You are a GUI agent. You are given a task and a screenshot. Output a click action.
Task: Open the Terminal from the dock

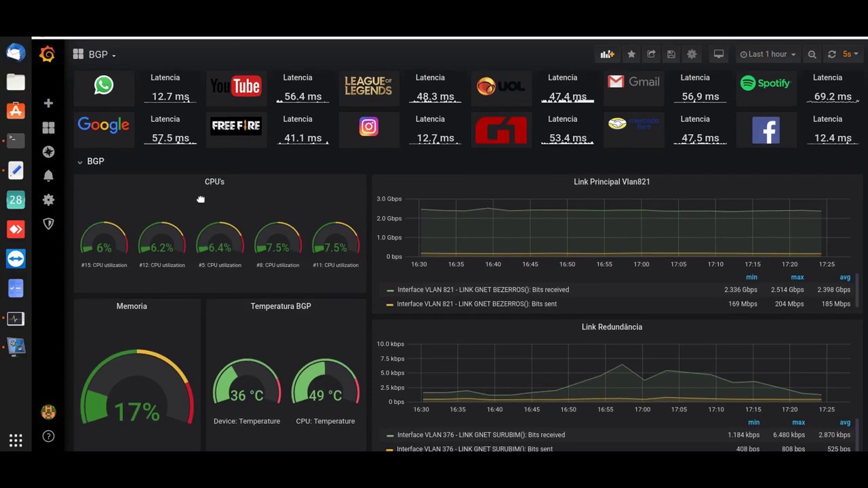click(16, 140)
